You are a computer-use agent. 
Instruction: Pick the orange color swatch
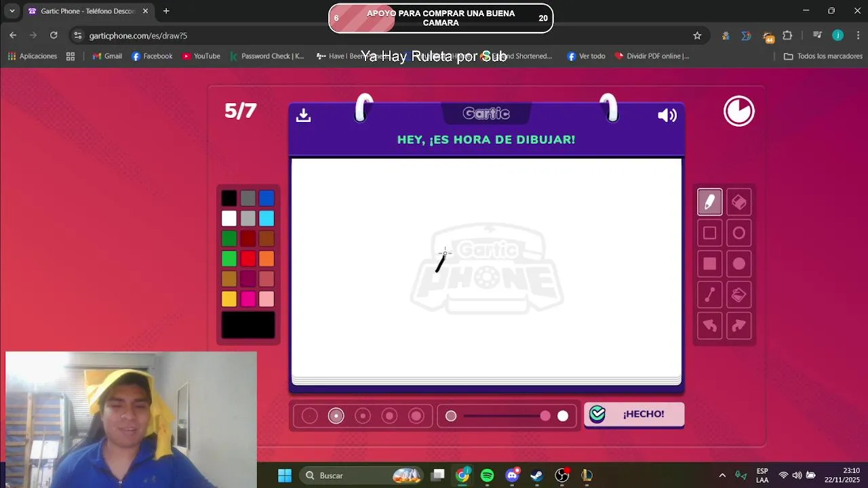[267, 258]
